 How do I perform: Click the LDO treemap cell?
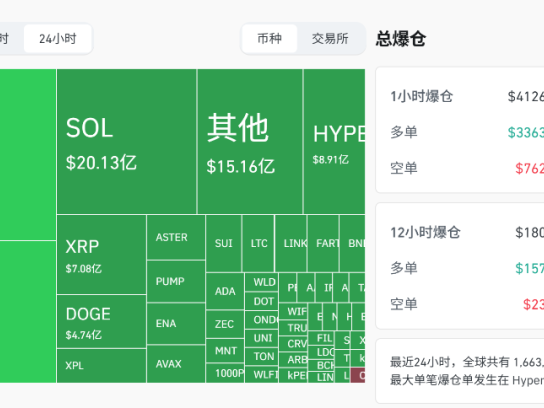(x=321, y=352)
